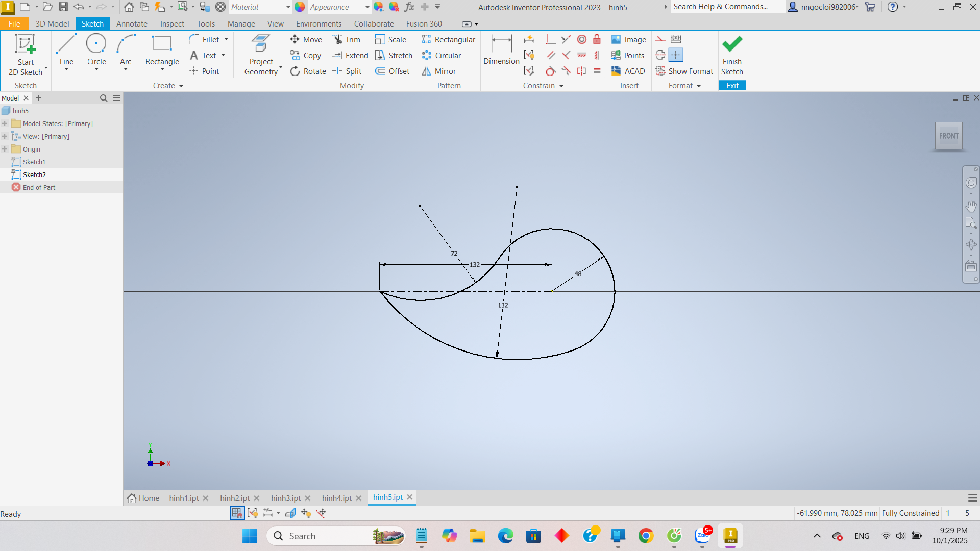Apply the Concentric constraint
980x551 pixels.
(582, 40)
